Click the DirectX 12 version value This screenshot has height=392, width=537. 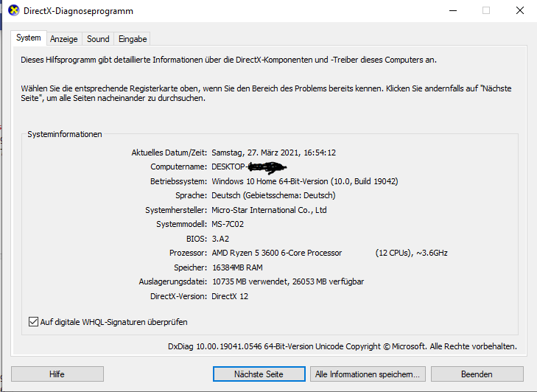(x=230, y=296)
